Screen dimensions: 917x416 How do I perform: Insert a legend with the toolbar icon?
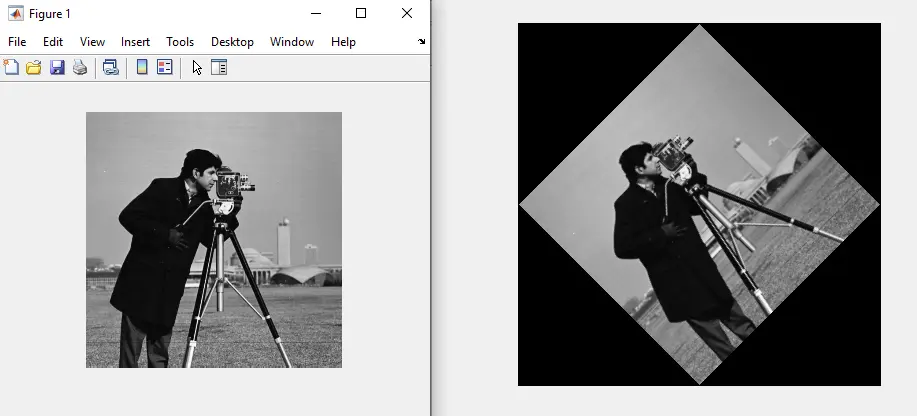[x=165, y=67]
